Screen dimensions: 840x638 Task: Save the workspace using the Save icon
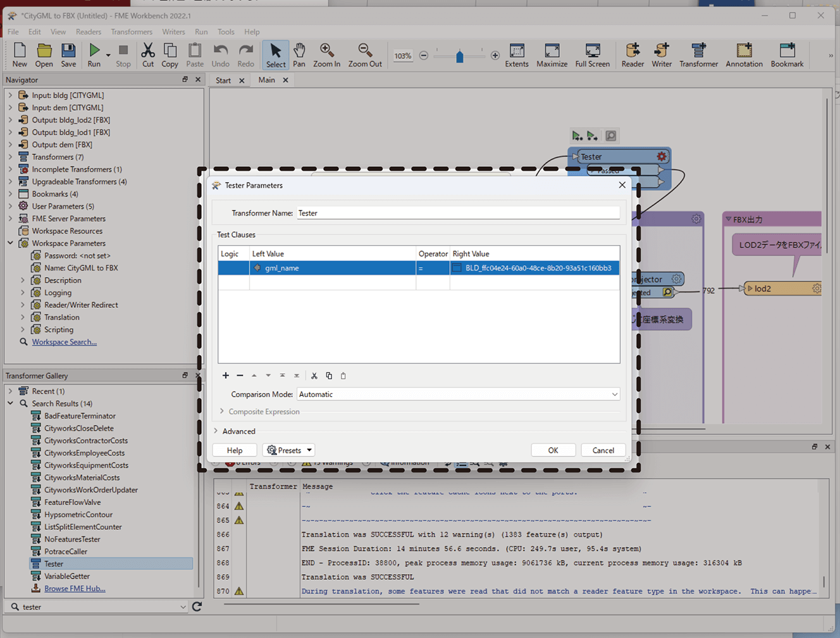click(68, 55)
